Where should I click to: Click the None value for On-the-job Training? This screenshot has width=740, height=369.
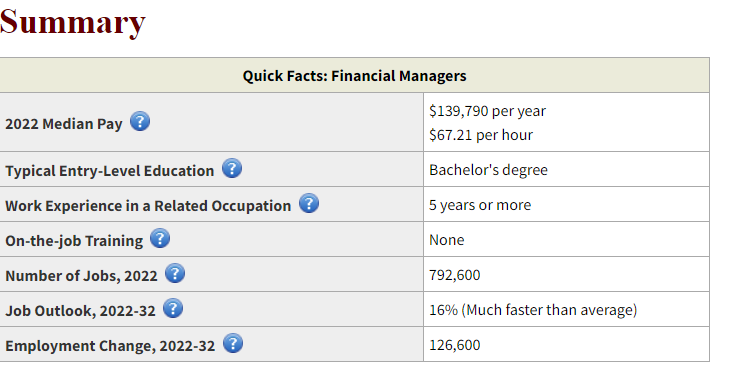coord(446,240)
